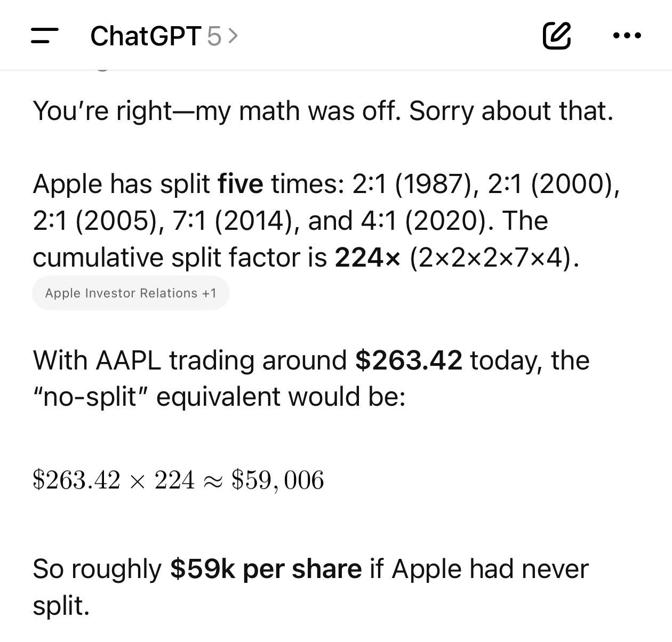This screenshot has width=672, height=642.
Task: Tap the bolded '$59k per share' text
Action: pyautogui.click(x=266, y=568)
